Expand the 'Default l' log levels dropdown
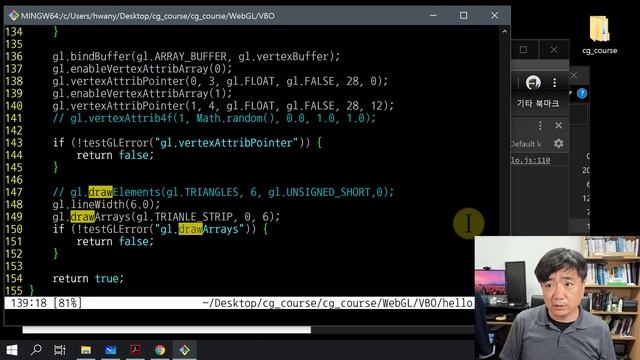The height and width of the screenshot is (360, 640). 526,144
